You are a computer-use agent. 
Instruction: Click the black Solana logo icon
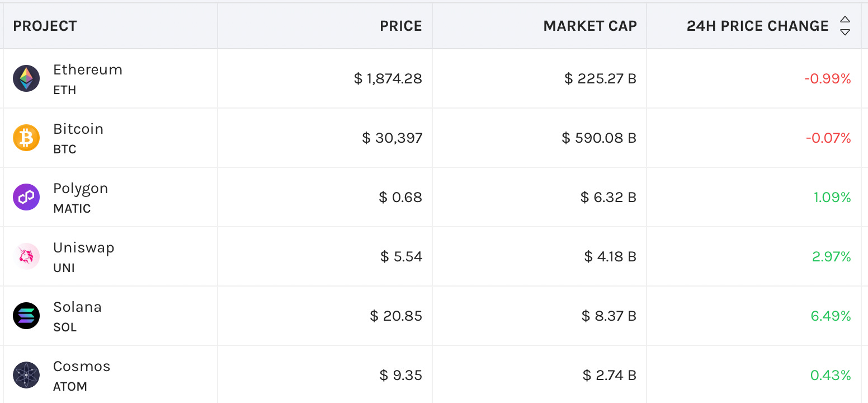point(26,316)
